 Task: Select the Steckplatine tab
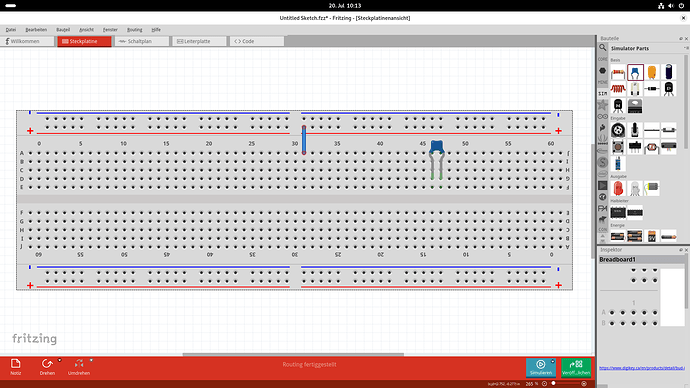pyautogui.click(x=84, y=41)
